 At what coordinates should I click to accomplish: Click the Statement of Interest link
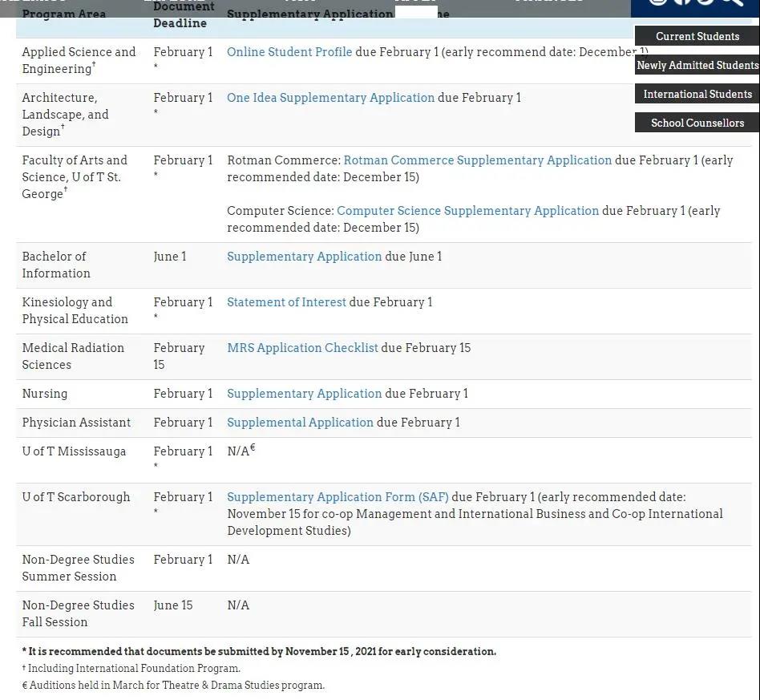tap(286, 302)
